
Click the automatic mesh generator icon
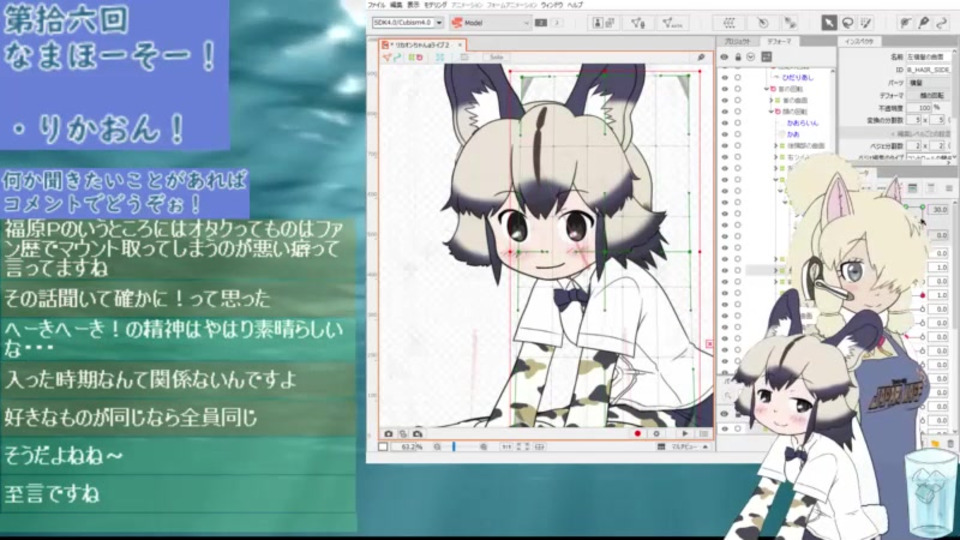672,23
